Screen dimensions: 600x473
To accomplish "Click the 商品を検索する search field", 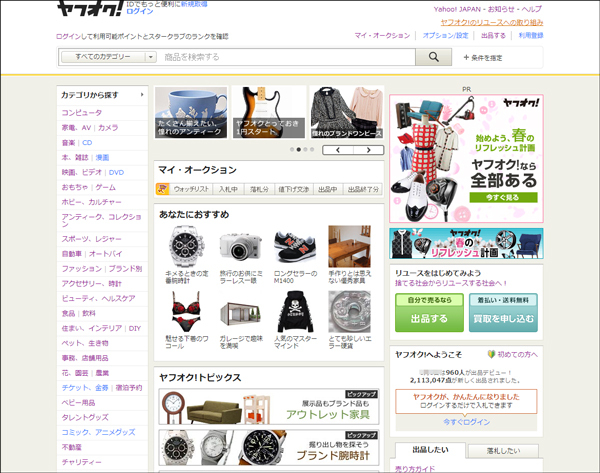I will pos(286,57).
